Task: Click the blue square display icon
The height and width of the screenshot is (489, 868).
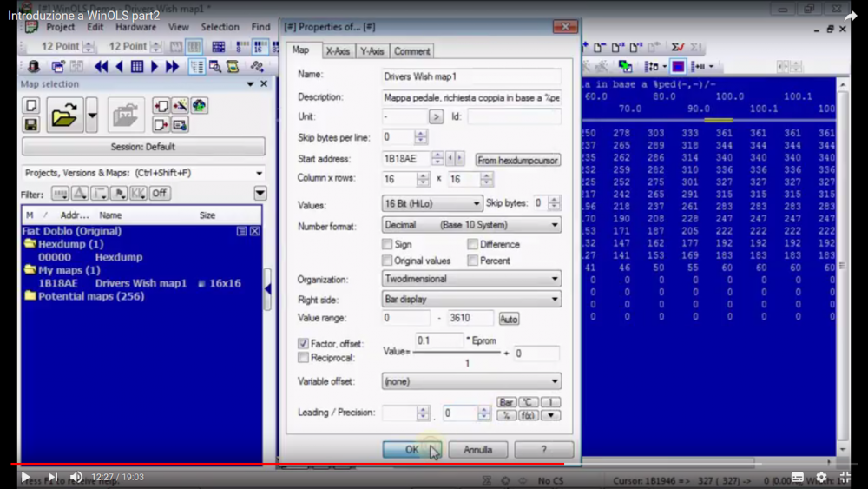Action: coord(678,67)
